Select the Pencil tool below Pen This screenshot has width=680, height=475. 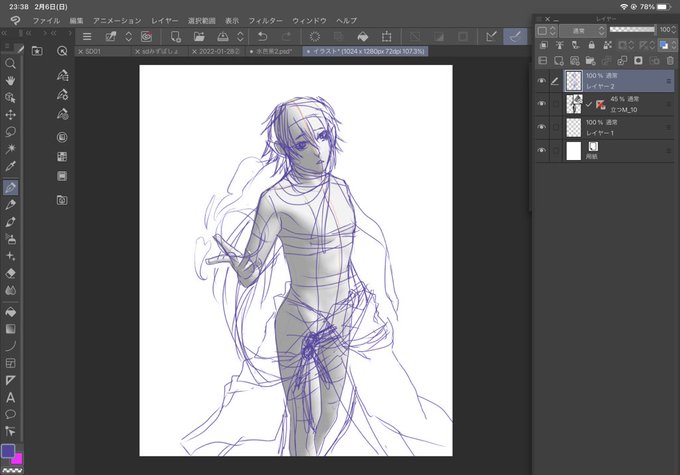coord(10,205)
